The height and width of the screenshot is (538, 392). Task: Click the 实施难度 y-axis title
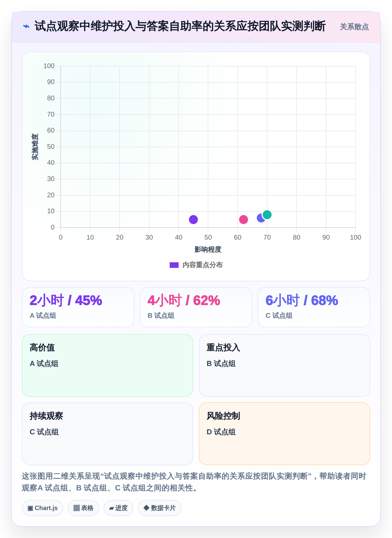click(x=35, y=147)
